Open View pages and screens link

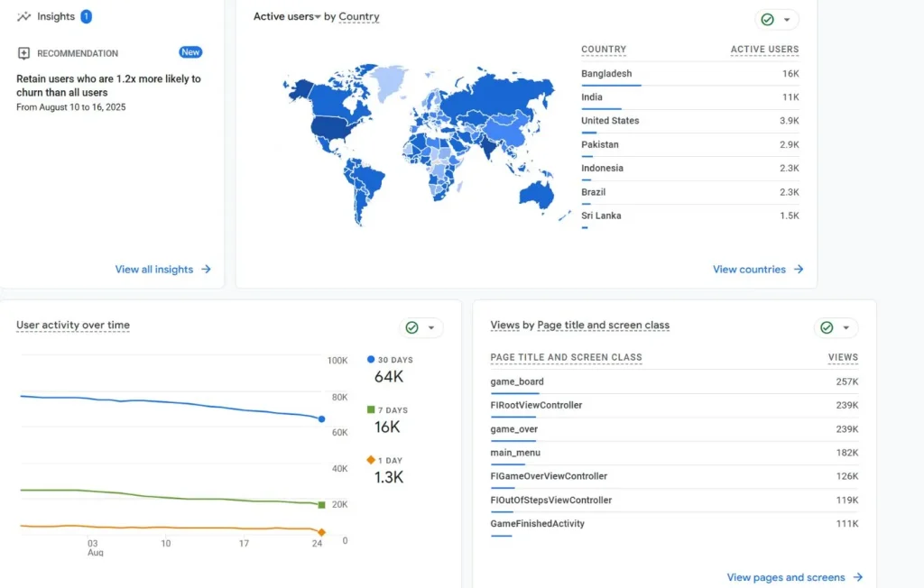tap(794, 577)
